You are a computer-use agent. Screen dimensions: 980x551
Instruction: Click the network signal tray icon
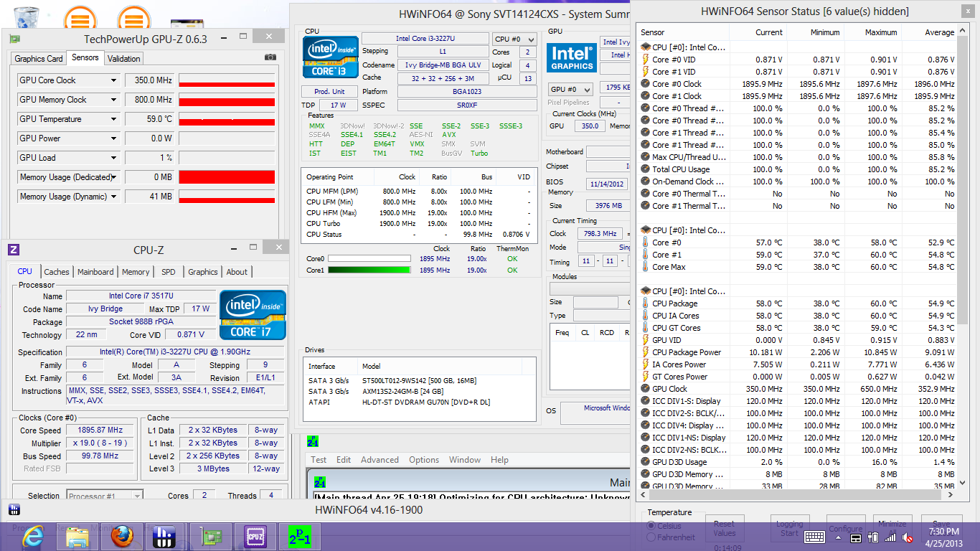(890, 537)
